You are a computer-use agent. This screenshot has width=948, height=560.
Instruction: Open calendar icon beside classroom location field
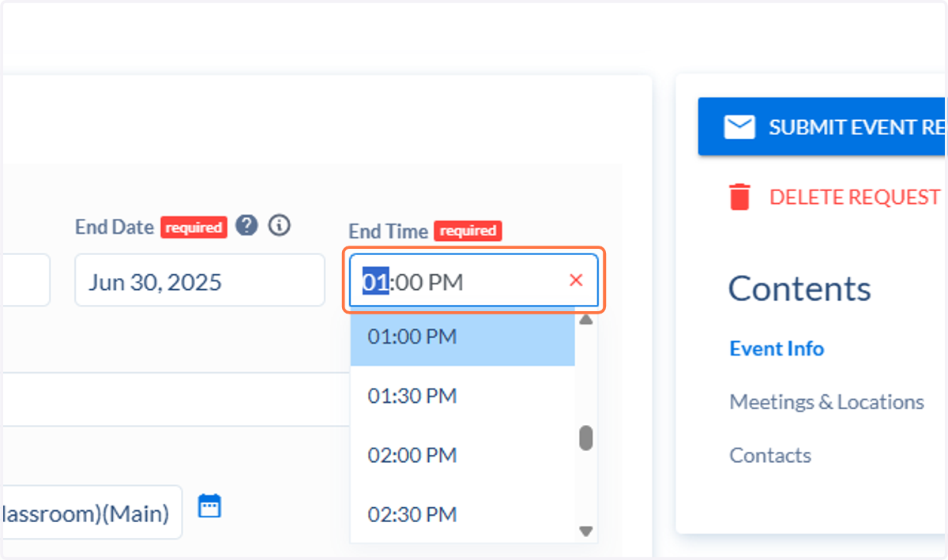209,506
